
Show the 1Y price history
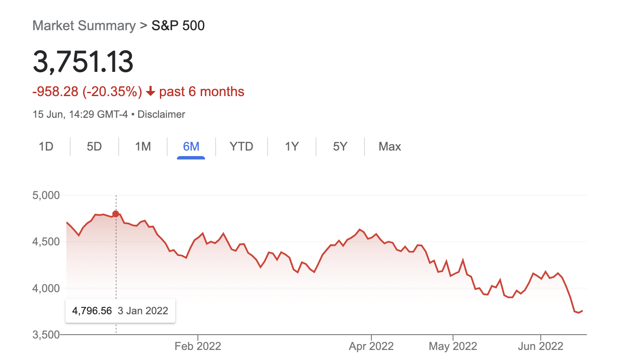[x=292, y=147]
